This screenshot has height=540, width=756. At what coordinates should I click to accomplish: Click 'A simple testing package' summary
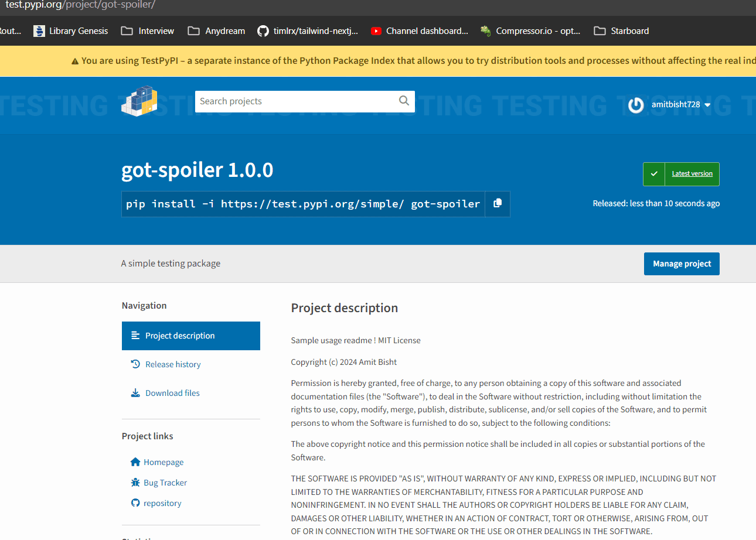coord(171,264)
